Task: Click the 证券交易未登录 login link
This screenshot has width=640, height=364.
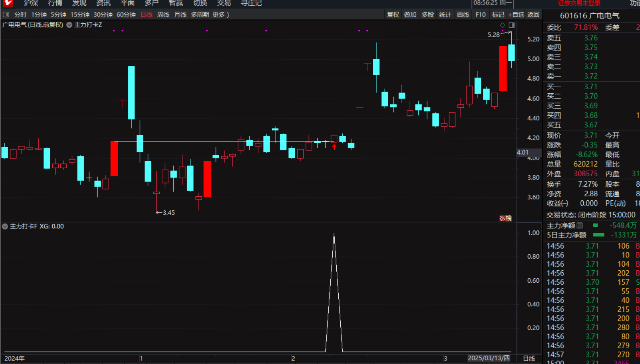Action: (x=579, y=3)
